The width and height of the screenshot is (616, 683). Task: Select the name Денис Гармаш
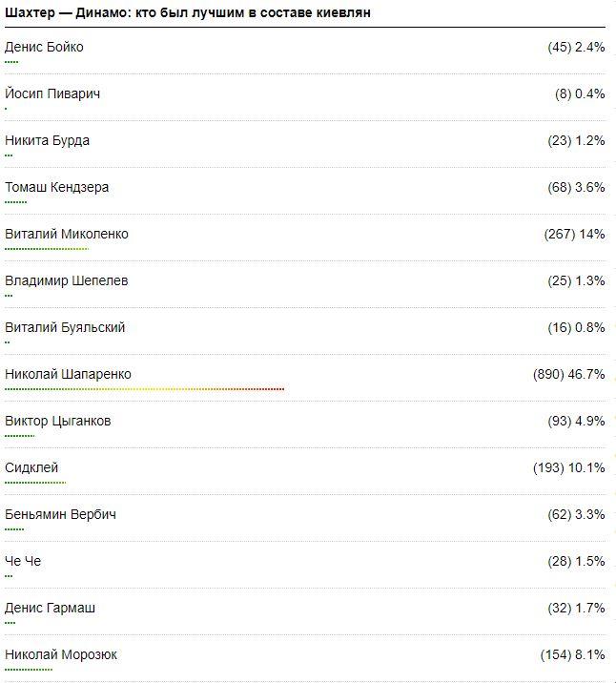(51, 608)
